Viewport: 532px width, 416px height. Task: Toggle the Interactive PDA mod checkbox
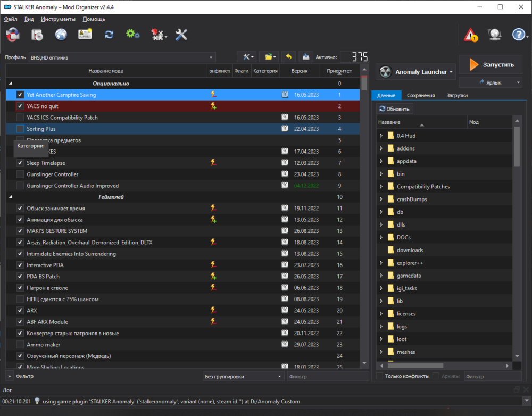pos(20,265)
